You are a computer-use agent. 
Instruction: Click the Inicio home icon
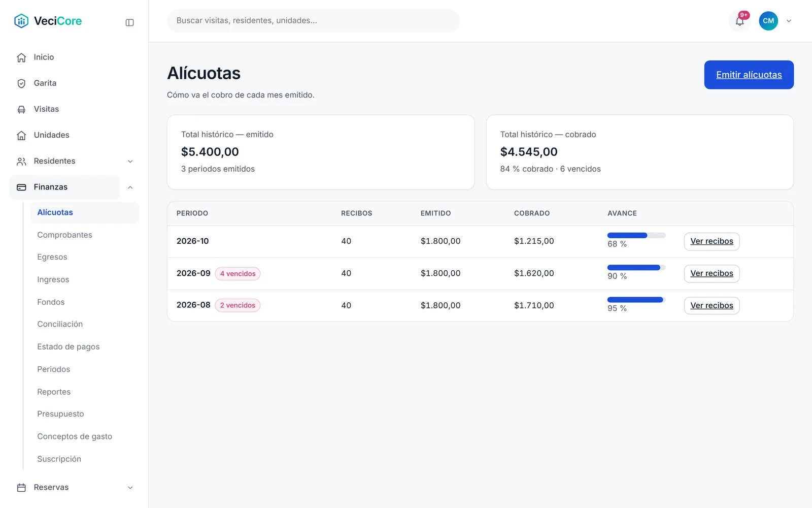(21, 57)
